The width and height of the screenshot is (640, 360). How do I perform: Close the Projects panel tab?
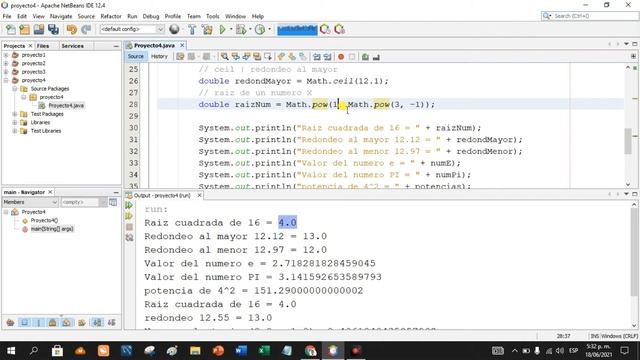click(30, 46)
